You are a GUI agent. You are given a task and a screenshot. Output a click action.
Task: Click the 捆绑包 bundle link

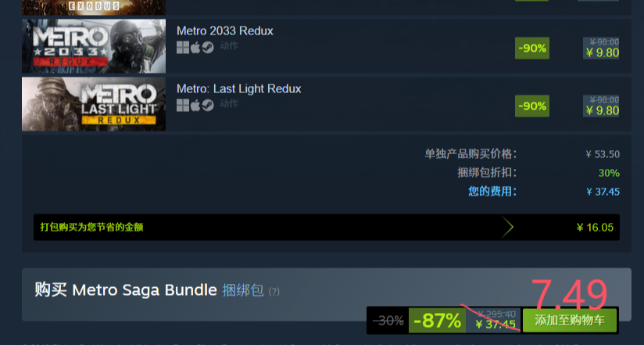[x=243, y=290]
